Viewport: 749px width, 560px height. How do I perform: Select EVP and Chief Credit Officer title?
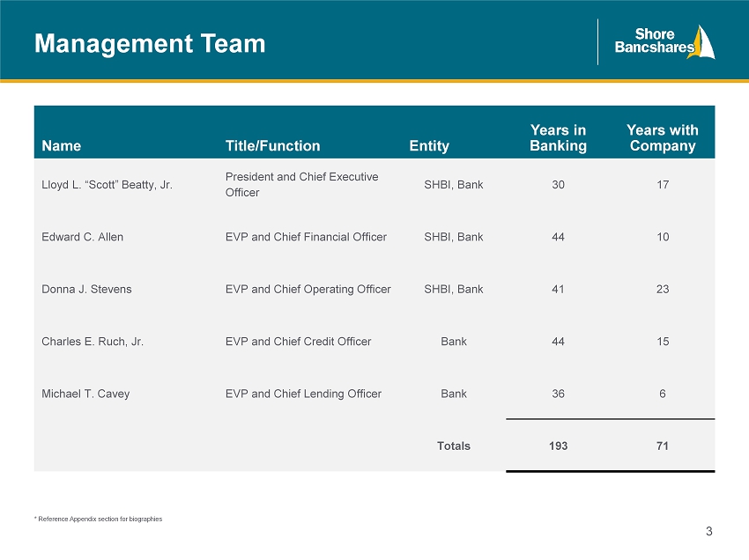pyautogui.click(x=298, y=342)
